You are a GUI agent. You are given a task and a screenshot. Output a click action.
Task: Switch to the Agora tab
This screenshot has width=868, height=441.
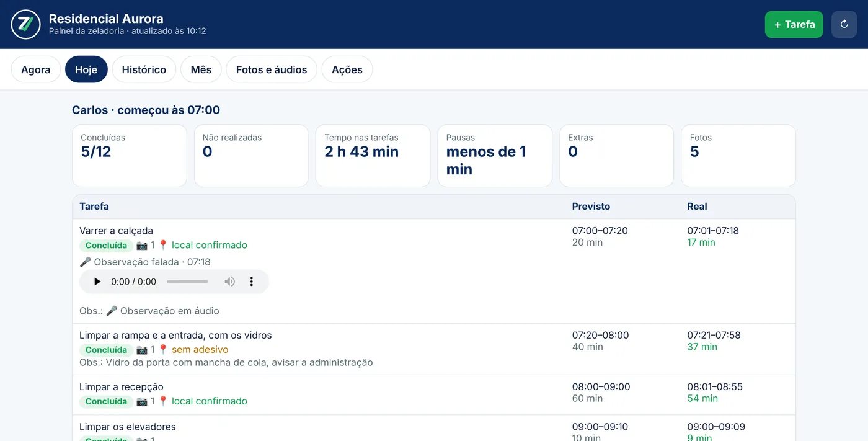pos(36,69)
